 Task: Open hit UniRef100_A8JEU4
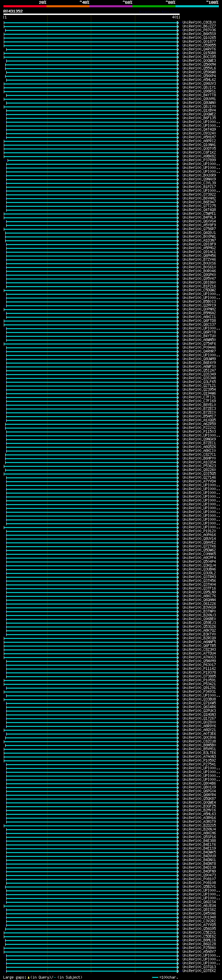coord(199,906)
